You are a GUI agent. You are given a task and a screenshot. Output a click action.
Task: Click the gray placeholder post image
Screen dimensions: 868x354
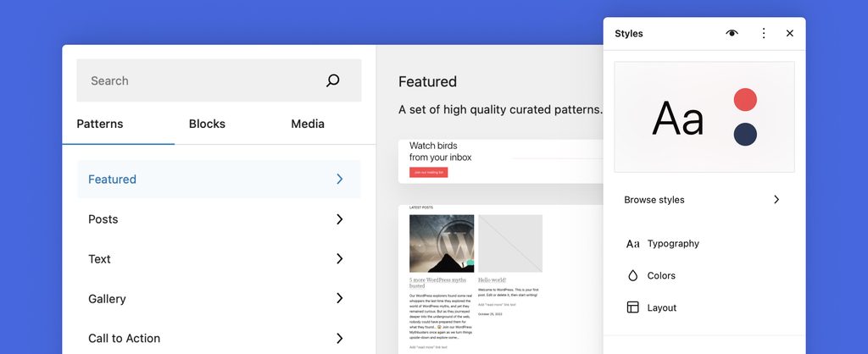pyautogui.click(x=510, y=243)
